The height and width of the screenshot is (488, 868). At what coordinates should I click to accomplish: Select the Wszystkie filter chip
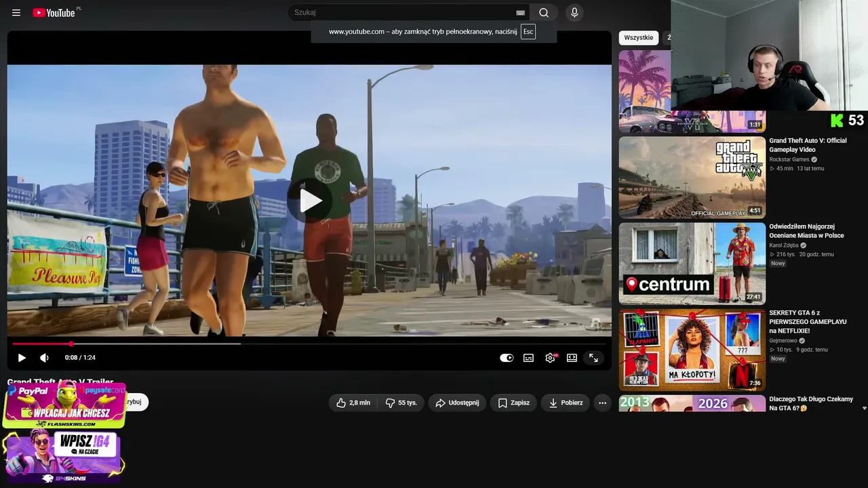(x=639, y=38)
